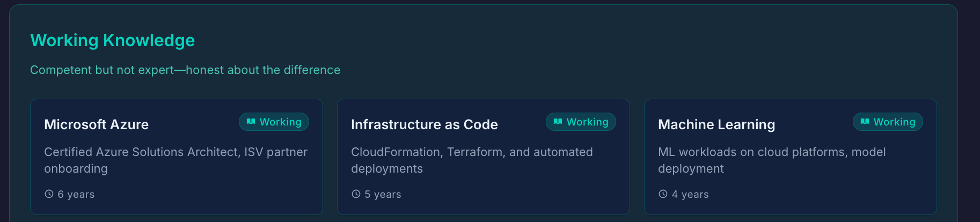
Task: Click the clock icon beside 6 years
Action: point(49,194)
